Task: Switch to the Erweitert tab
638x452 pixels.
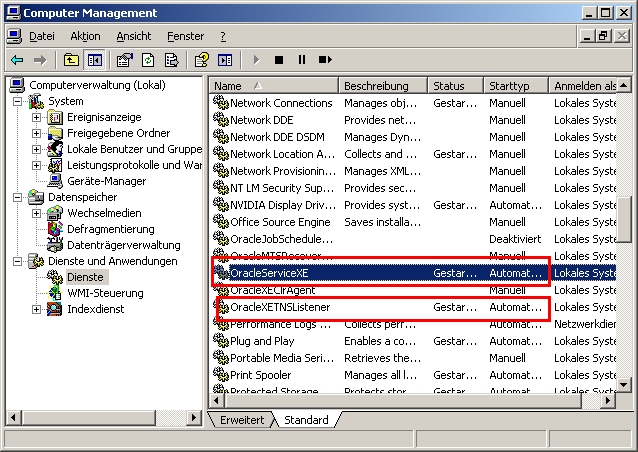Action: [x=242, y=420]
